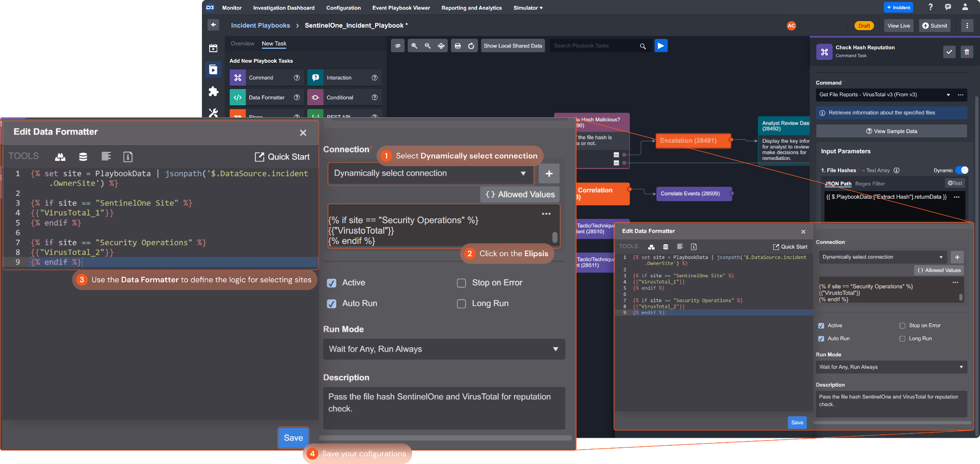The height and width of the screenshot is (464, 980).
Task: Click the zoom in magnifier icon
Action: 414,46
